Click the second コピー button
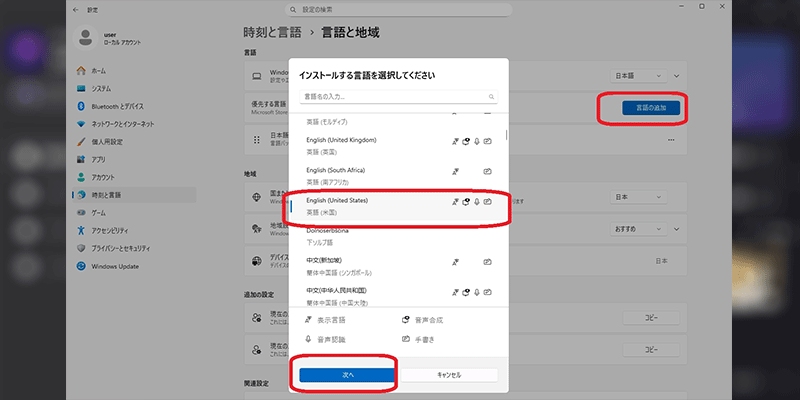 coord(651,349)
